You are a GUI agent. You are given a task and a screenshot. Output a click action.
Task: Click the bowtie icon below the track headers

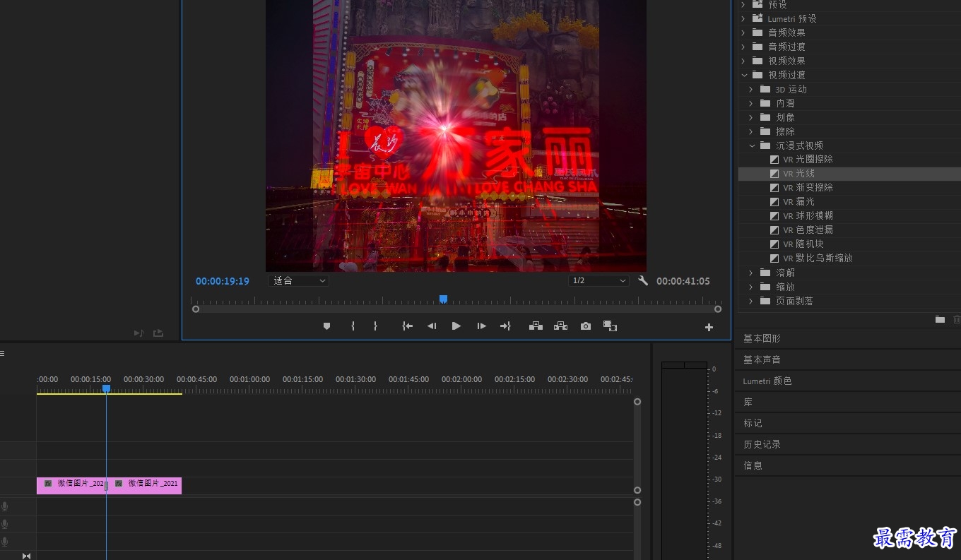point(26,556)
